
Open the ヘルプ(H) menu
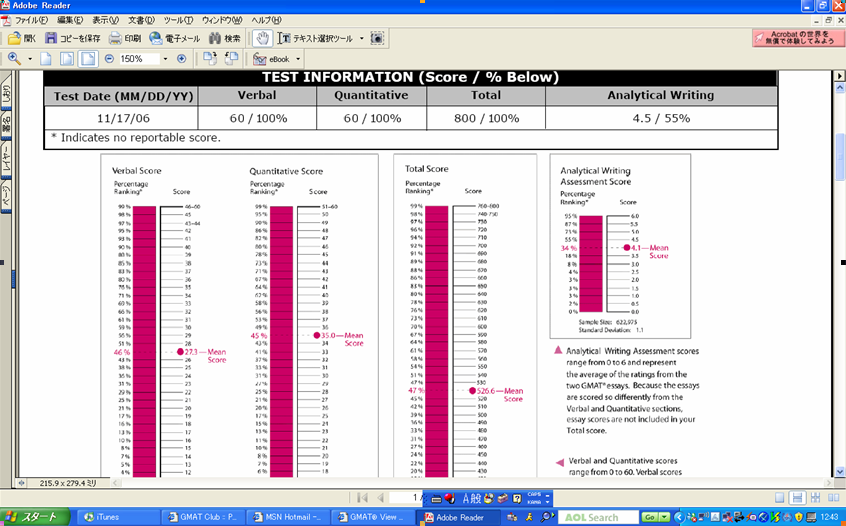(266, 20)
